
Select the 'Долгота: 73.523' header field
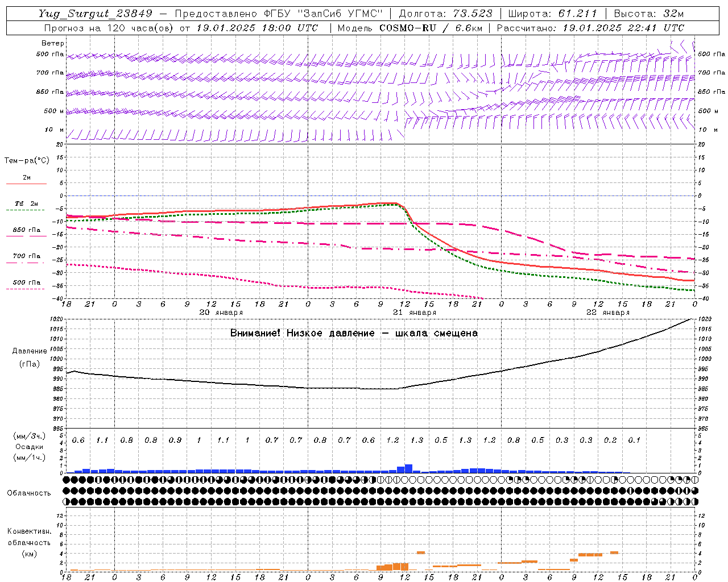[445, 14]
